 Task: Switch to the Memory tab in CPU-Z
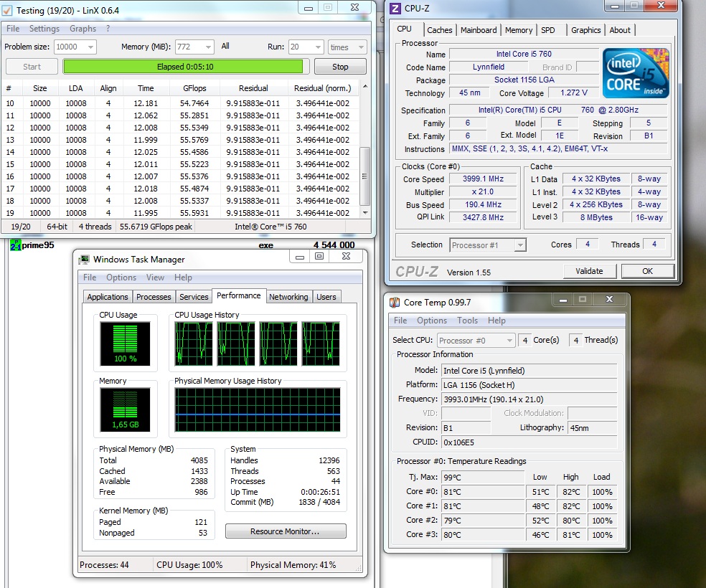[x=518, y=30]
